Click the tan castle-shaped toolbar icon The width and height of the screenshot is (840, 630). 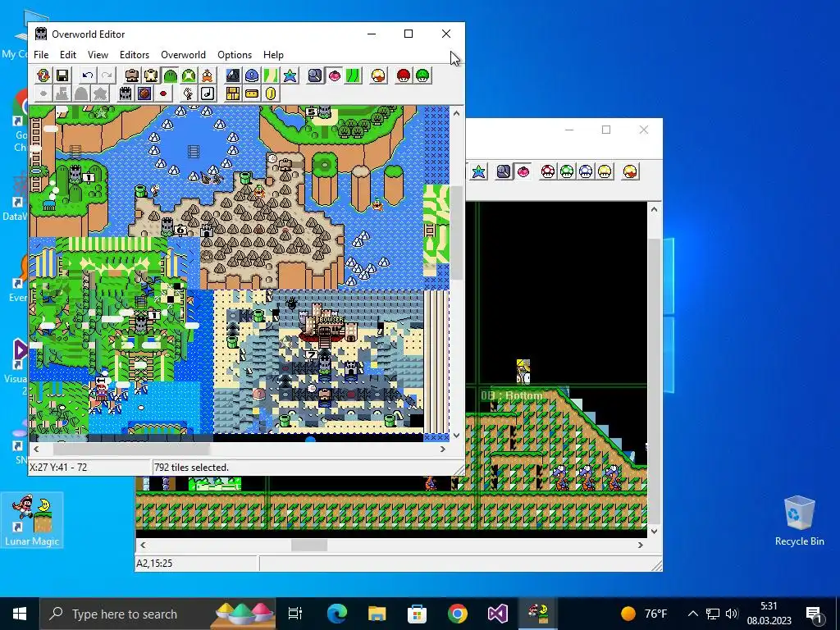point(151,75)
